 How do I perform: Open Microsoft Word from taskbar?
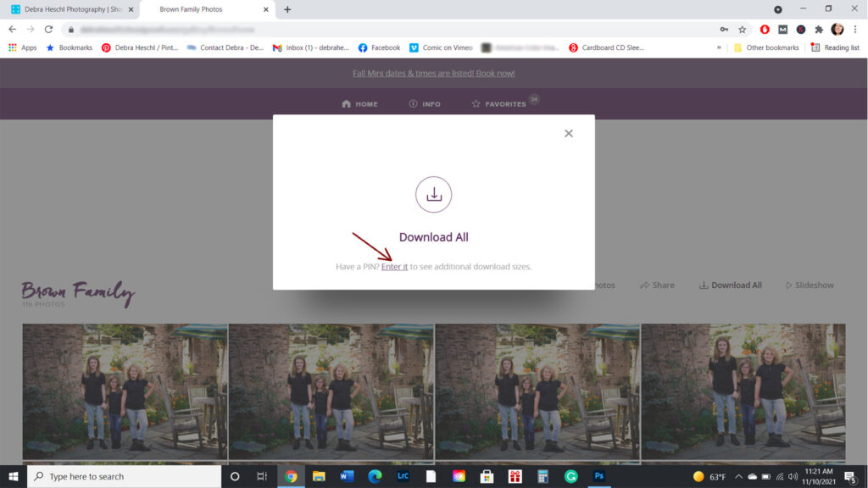coord(347,476)
